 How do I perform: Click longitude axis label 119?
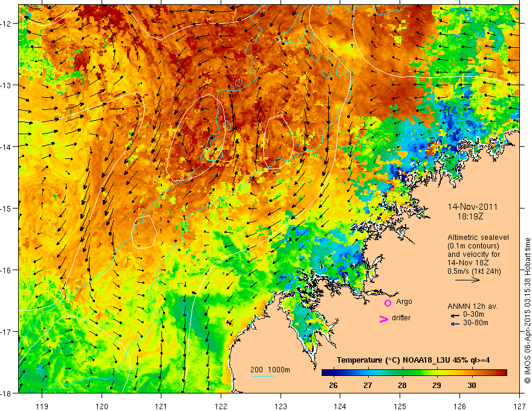[x=42, y=406]
